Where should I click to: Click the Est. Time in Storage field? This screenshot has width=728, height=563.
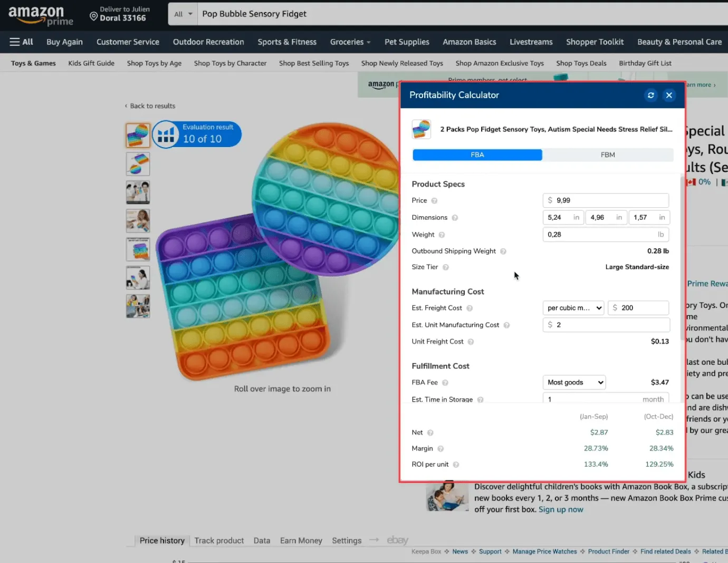(x=606, y=399)
